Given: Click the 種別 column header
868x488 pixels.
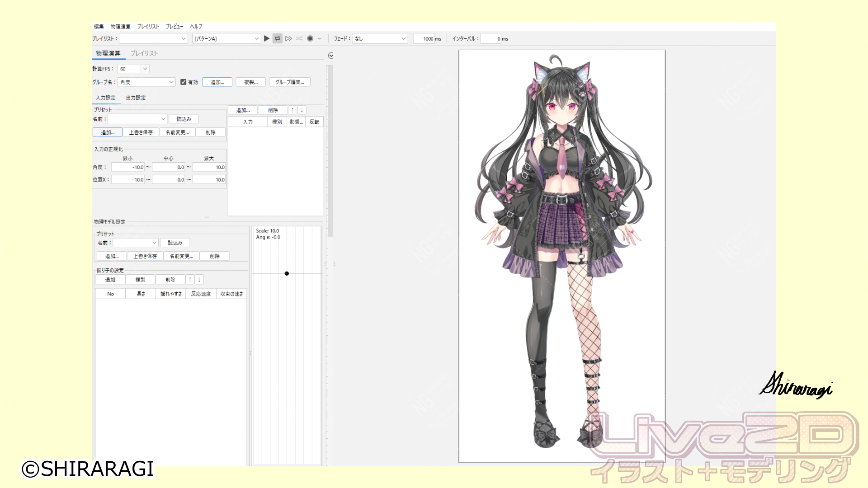Looking at the screenshot, I should (277, 122).
